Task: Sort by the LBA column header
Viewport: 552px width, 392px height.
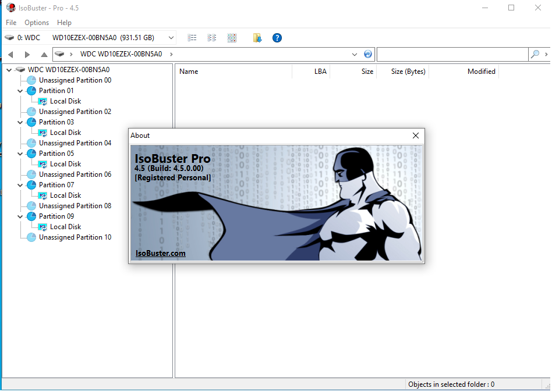Action: click(x=311, y=72)
